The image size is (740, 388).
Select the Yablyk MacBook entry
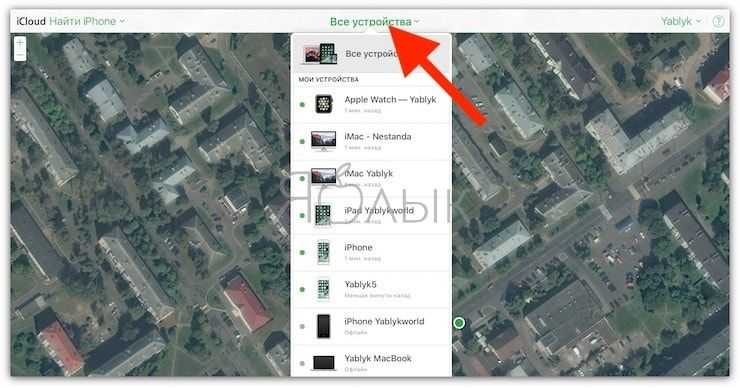click(371, 362)
